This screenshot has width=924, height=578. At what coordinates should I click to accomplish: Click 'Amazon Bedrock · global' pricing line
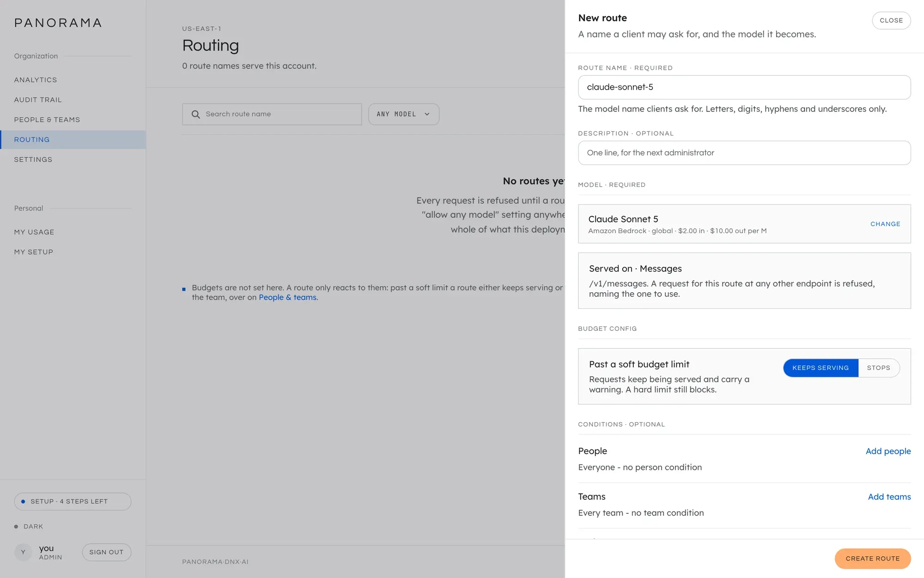[x=677, y=231]
